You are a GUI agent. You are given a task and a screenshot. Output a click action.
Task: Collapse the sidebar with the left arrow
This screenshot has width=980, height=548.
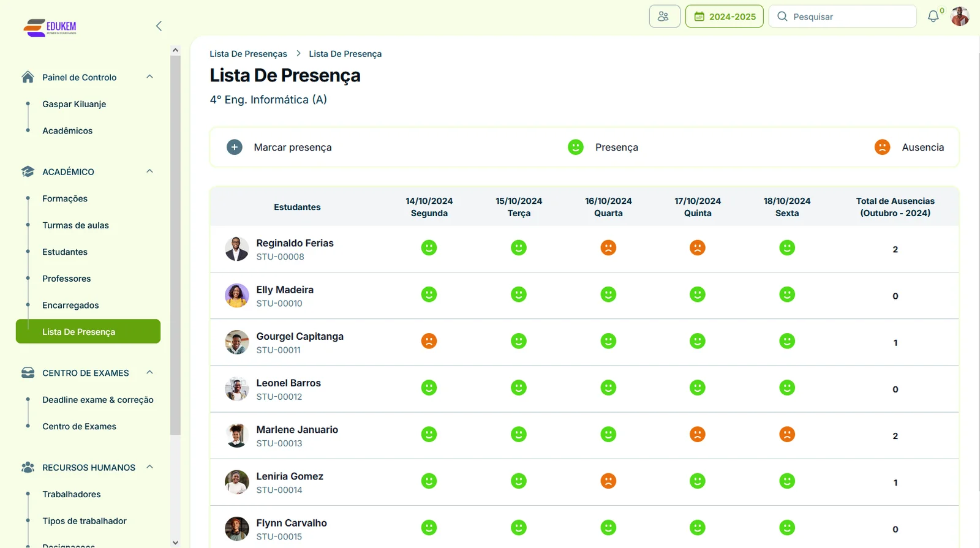click(x=159, y=26)
